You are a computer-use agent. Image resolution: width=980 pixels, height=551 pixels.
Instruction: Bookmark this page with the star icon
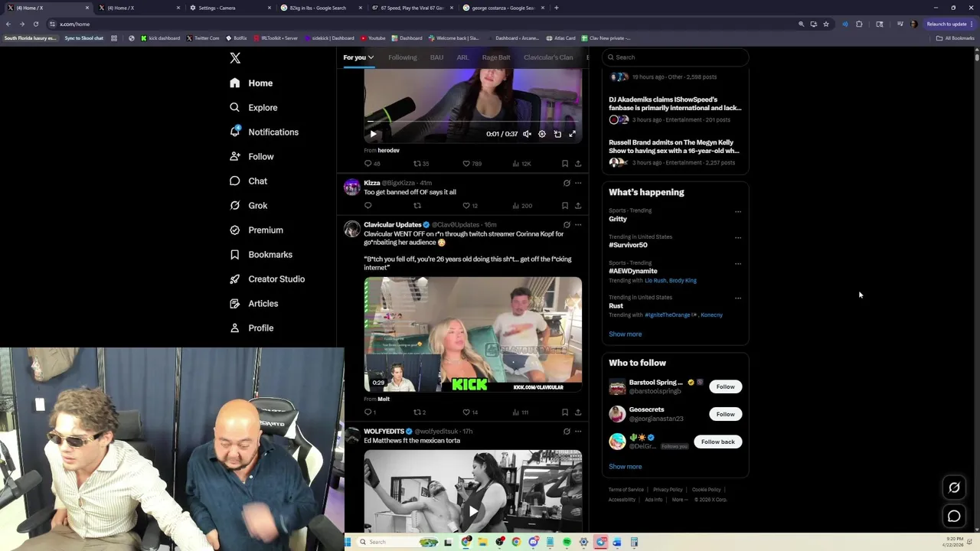click(825, 24)
